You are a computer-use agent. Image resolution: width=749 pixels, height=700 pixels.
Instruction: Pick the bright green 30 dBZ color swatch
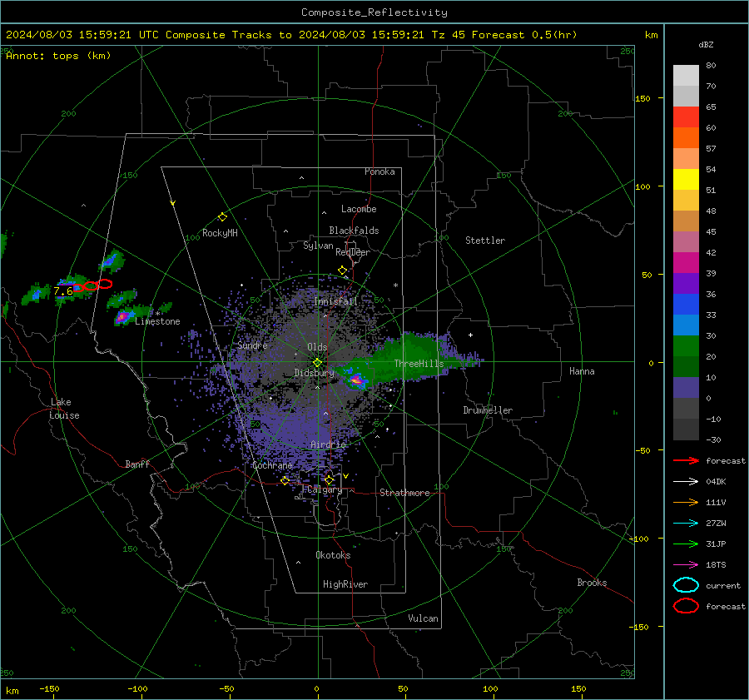(x=686, y=345)
